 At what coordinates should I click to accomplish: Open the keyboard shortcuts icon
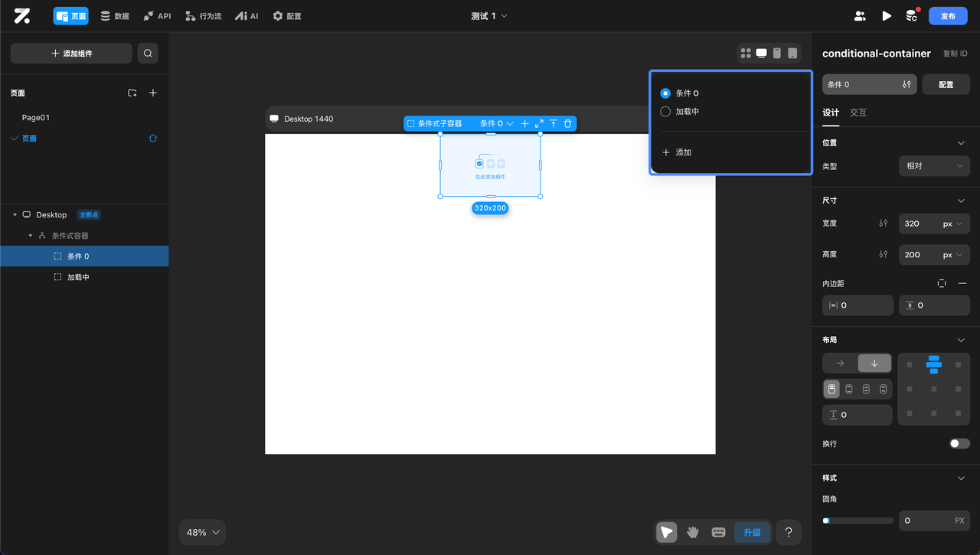click(718, 532)
